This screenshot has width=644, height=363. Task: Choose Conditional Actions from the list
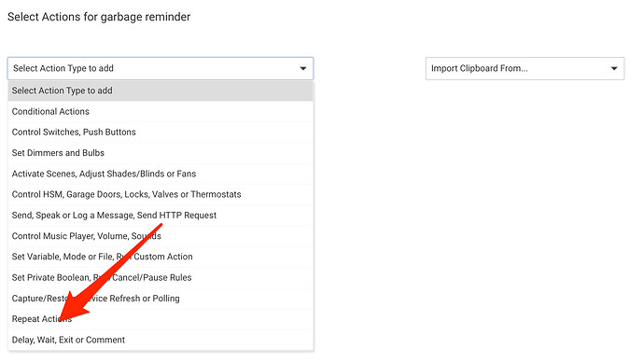click(x=161, y=111)
